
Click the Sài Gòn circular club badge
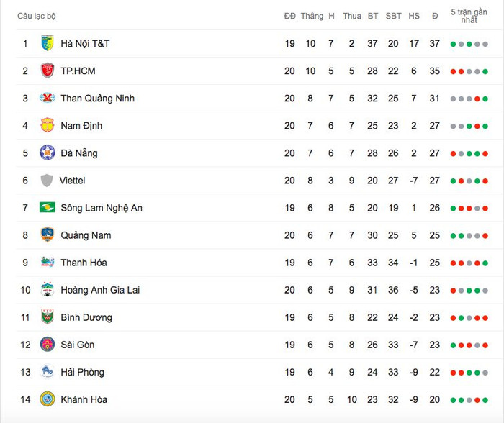(48, 345)
